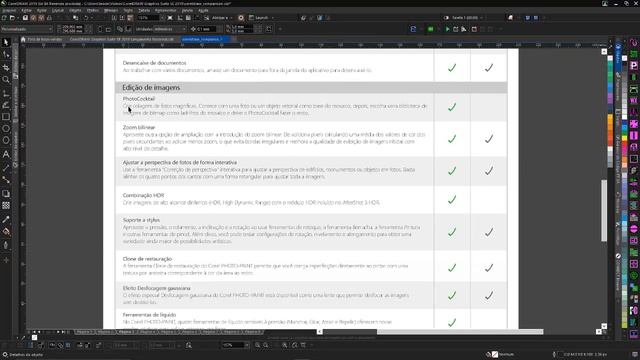Open the Unidades units dropdown
The height and width of the screenshot is (360, 640).
[170, 29]
